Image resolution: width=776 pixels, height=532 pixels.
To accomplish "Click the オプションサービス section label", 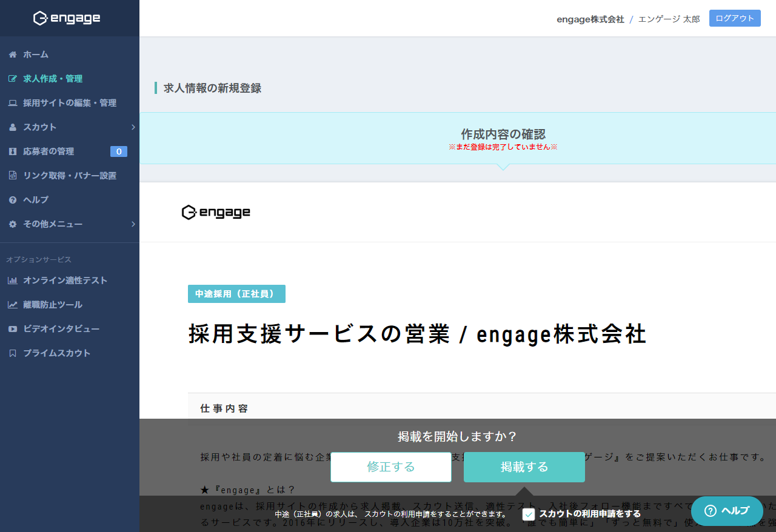I will 39,259.
